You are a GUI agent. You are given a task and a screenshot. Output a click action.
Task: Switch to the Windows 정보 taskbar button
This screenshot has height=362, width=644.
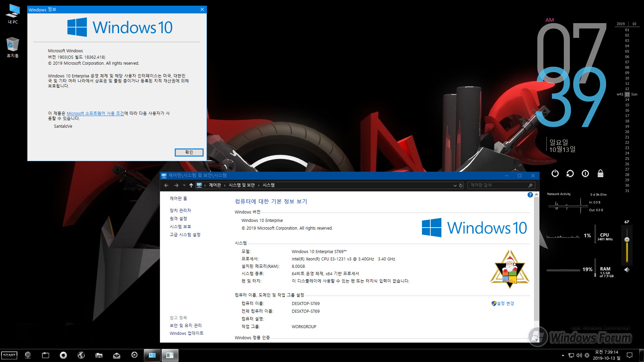point(170,355)
